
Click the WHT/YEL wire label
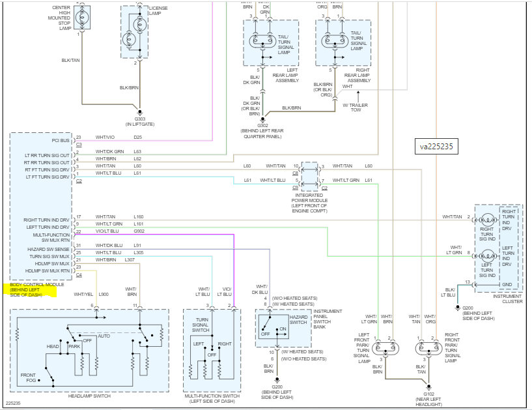point(83,294)
